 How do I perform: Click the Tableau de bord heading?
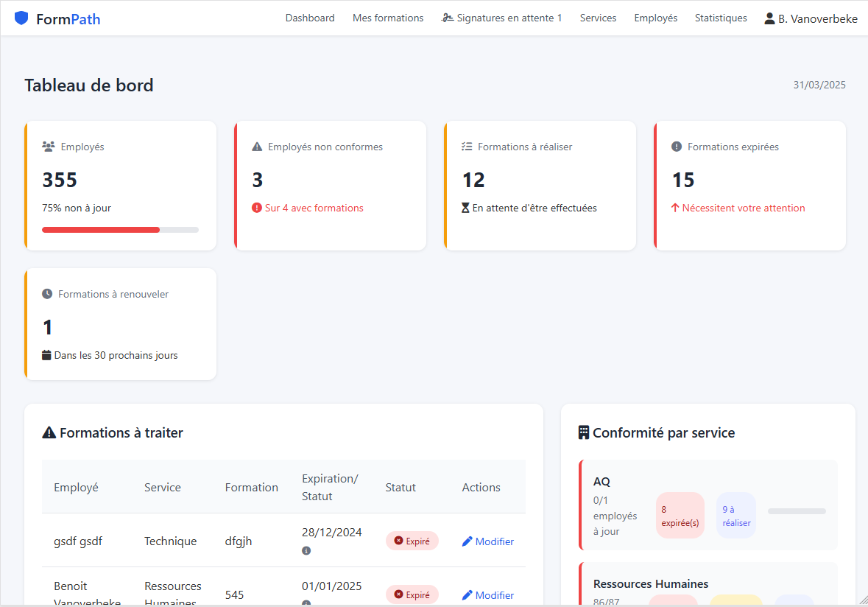click(88, 85)
